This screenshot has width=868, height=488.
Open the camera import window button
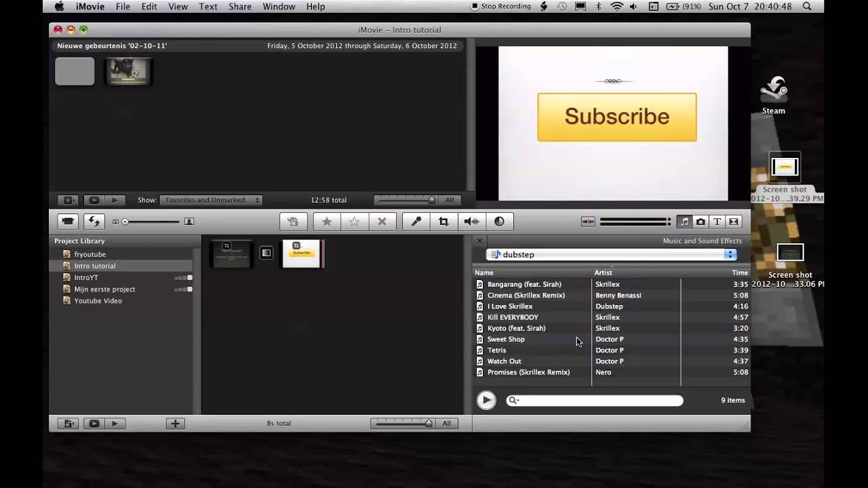point(68,221)
